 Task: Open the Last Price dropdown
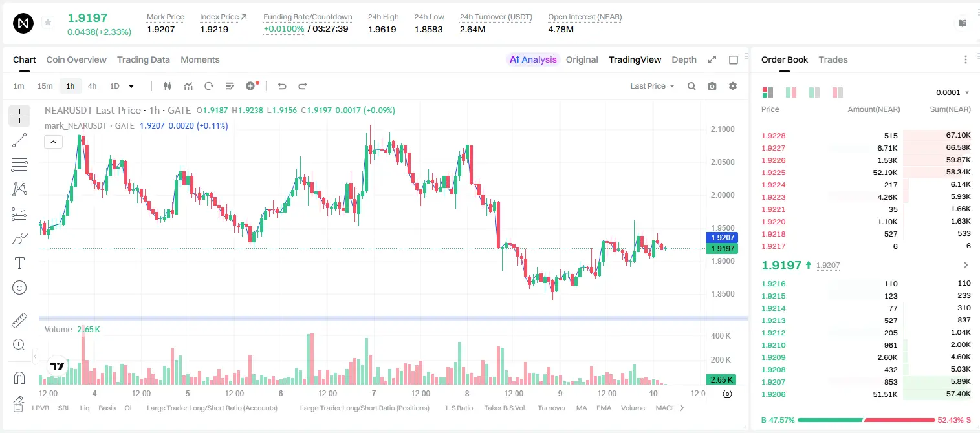pos(652,86)
